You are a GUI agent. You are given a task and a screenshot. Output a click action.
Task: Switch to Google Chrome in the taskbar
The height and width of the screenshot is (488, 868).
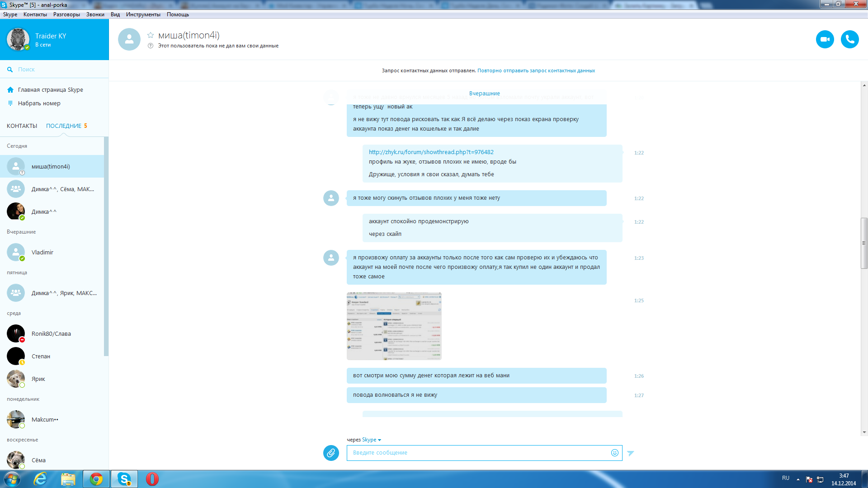96,479
